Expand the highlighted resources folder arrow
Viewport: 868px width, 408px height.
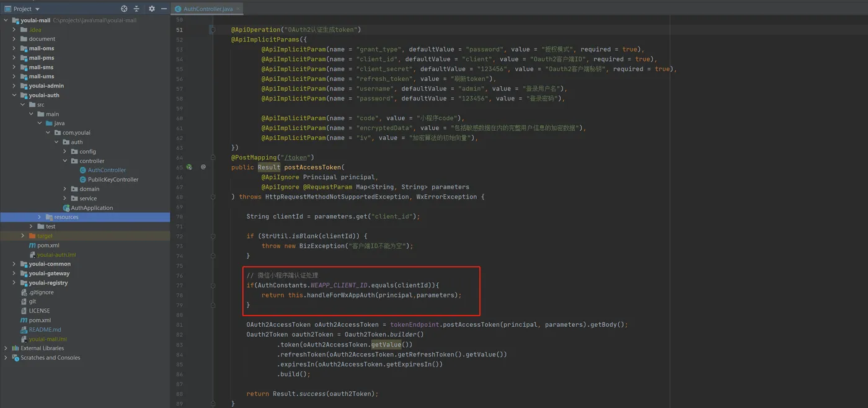pos(40,217)
